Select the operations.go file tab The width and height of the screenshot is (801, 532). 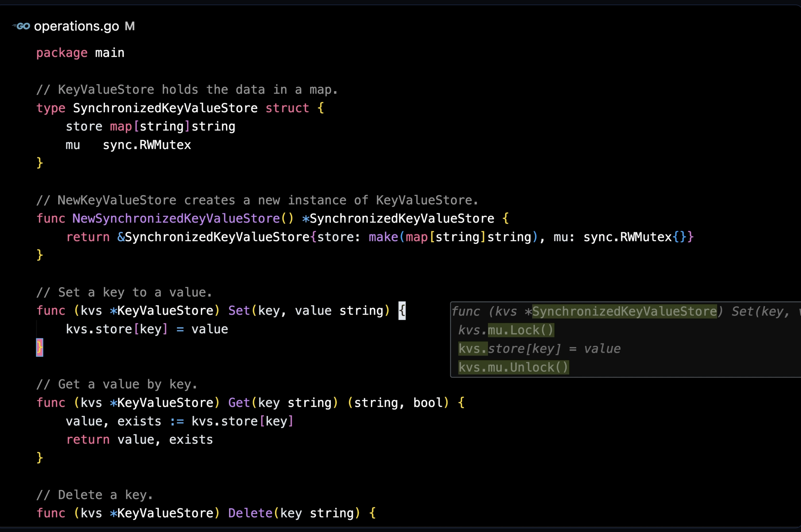[76, 26]
